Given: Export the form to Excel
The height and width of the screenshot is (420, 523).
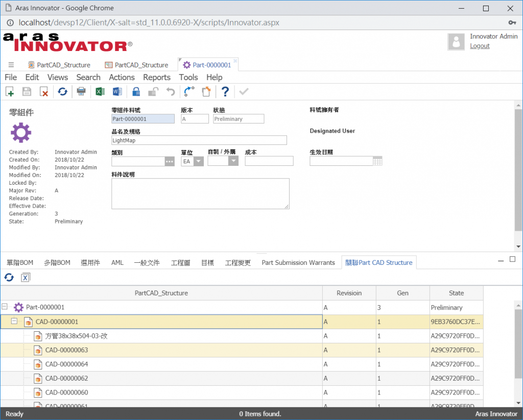Looking at the screenshot, I should click(100, 91).
